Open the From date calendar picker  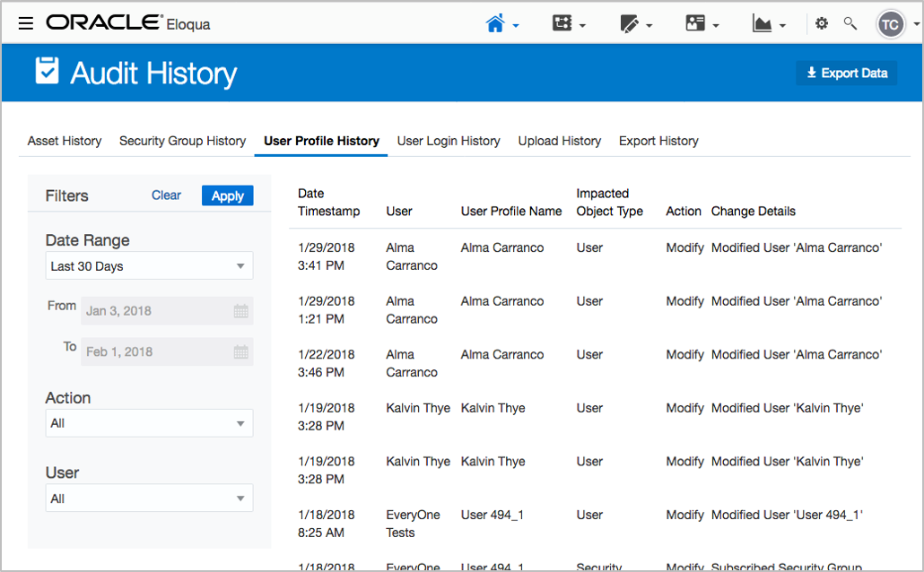tap(240, 311)
